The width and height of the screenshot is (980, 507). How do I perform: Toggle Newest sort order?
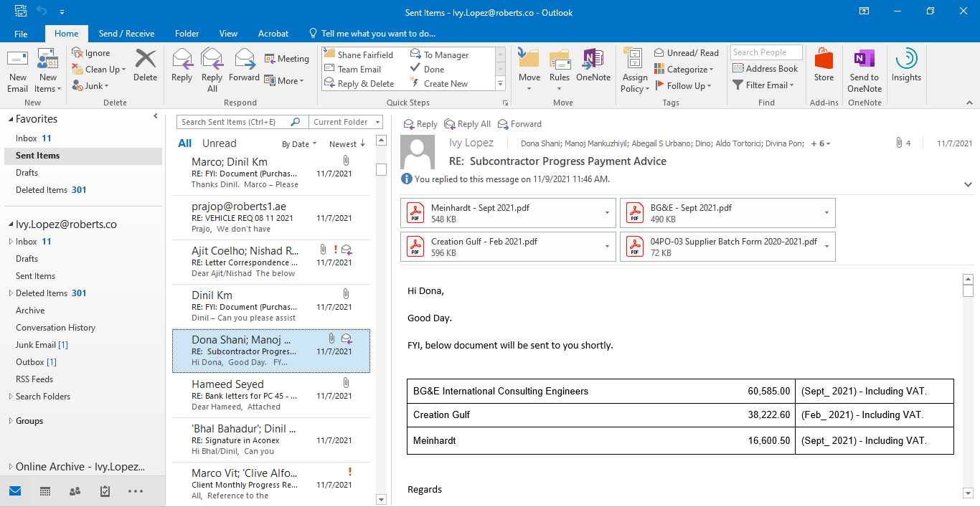tap(348, 144)
